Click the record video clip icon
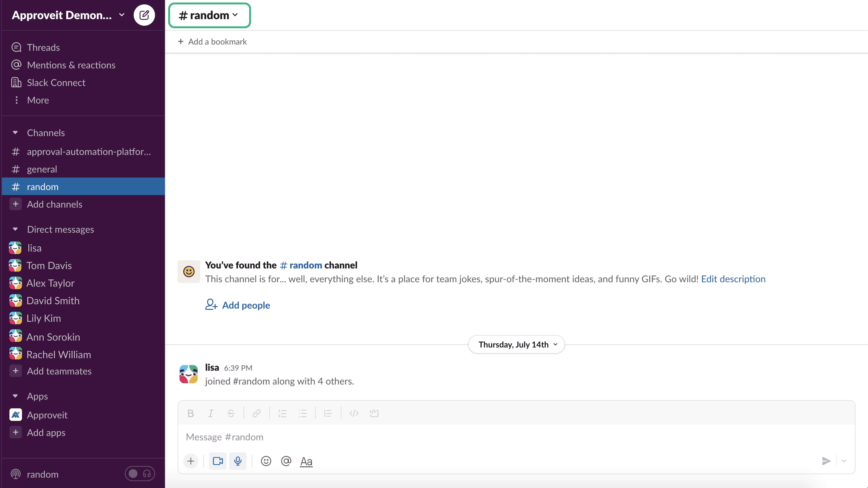 pyautogui.click(x=218, y=461)
